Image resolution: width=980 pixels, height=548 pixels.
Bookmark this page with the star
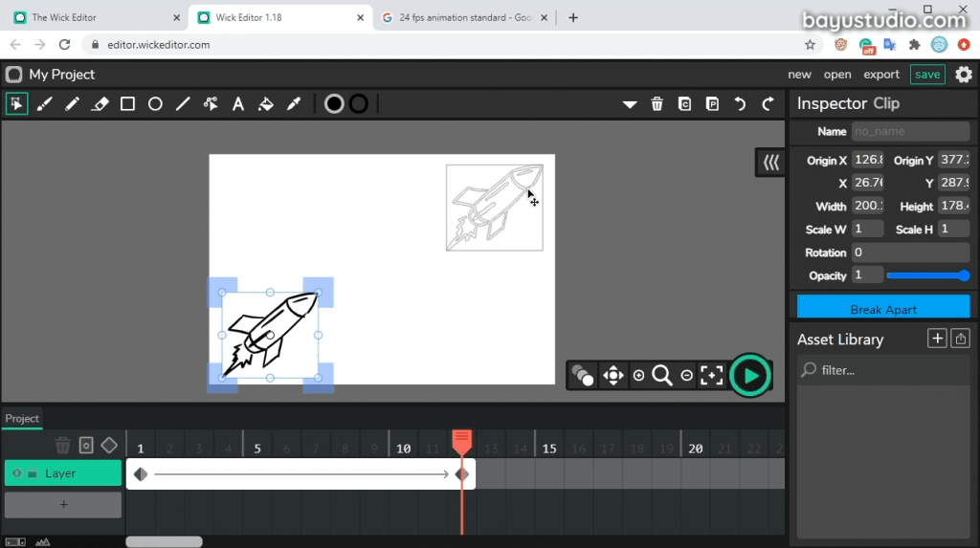click(x=810, y=44)
